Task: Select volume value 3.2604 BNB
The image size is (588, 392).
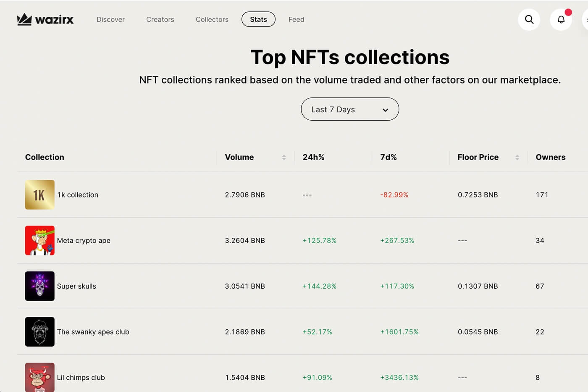Action: (245, 240)
